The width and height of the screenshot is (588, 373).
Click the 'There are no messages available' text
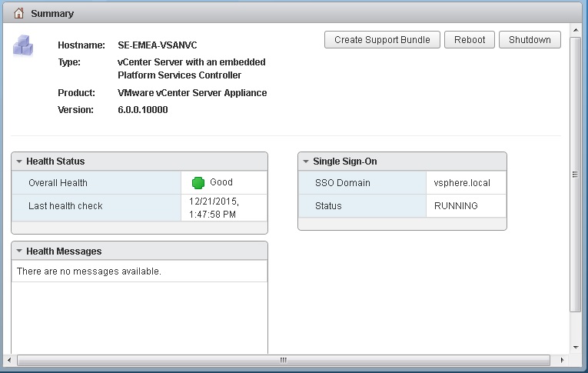pos(89,271)
